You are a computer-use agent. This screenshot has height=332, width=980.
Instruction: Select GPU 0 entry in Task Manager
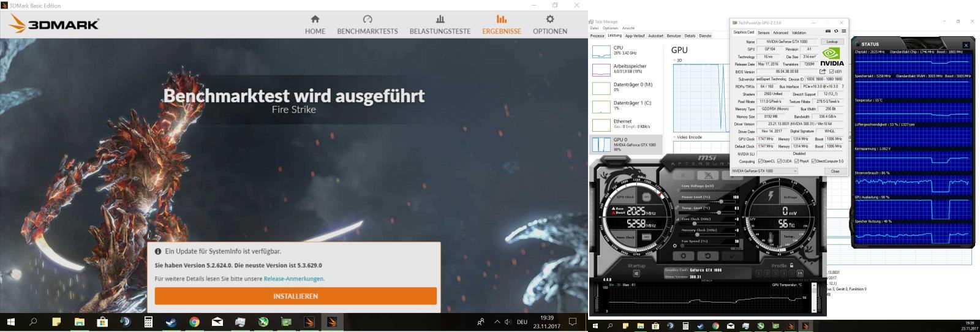pyautogui.click(x=627, y=144)
